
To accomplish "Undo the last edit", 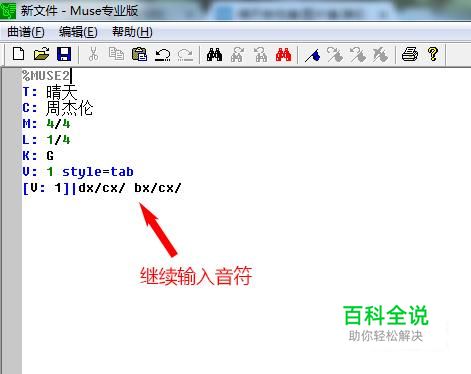I will pyautogui.click(x=163, y=55).
